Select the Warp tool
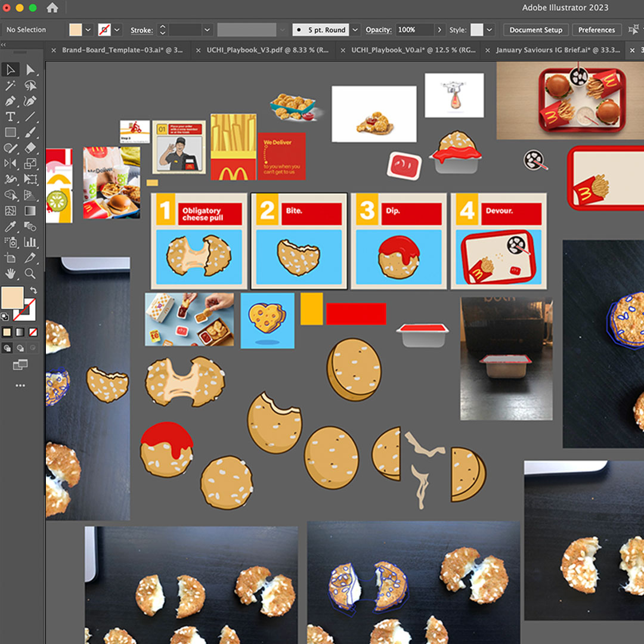 (11, 179)
